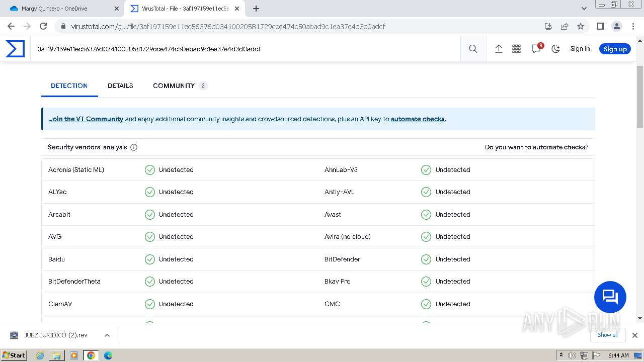The width and height of the screenshot is (644, 362).
Task: Close the downloads bar
Action: point(635,335)
